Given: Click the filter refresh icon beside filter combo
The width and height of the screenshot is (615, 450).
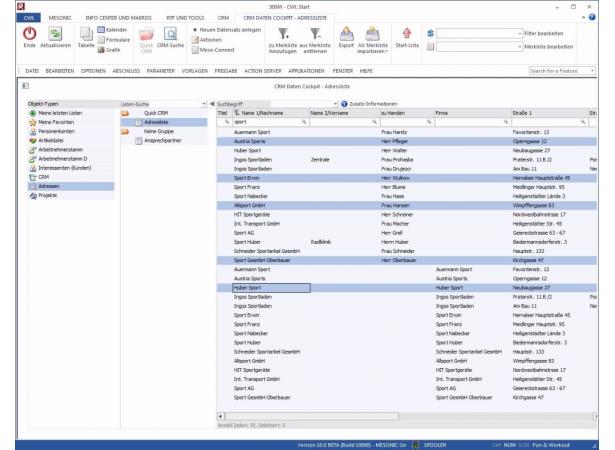Looking at the screenshot, I should 430,33.
